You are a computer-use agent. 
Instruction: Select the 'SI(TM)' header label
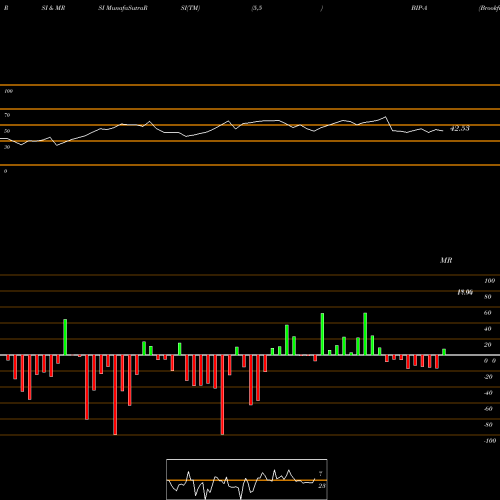point(190,8)
